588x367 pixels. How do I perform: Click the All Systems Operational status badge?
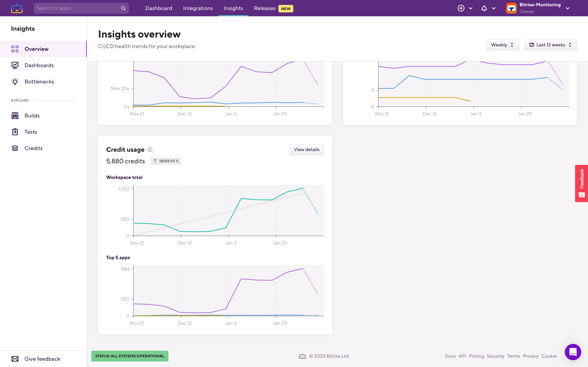pyautogui.click(x=130, y=356)
